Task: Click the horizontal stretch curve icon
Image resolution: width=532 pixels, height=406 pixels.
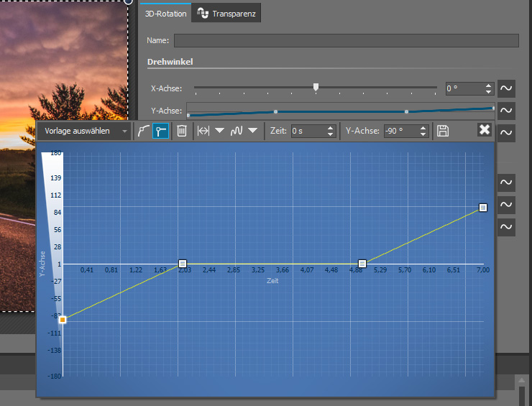Action: click(203, 131)
